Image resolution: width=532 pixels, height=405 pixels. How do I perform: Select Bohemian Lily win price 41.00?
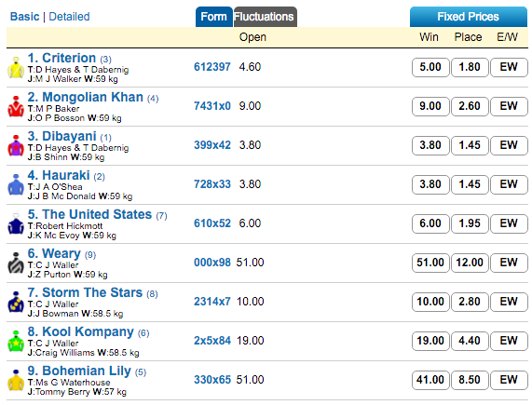click(430, 380)
